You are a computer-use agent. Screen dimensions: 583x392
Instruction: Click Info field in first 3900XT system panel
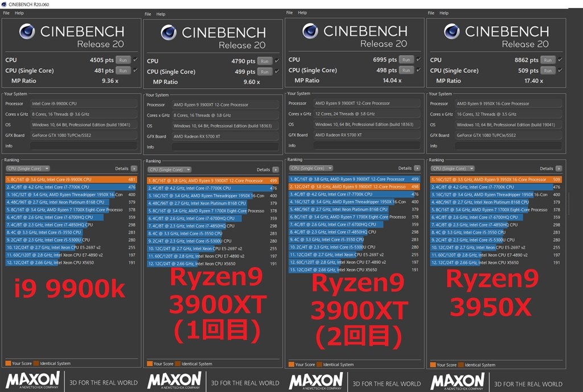click(x=225, y=147)
